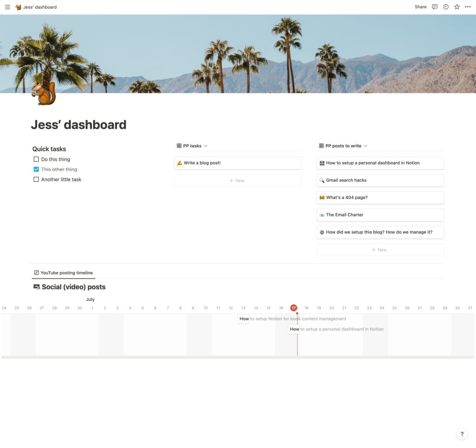This screenshot has height=448, width=476.
Task: Add a new entry under PP tasks
Action: (238, 180)
